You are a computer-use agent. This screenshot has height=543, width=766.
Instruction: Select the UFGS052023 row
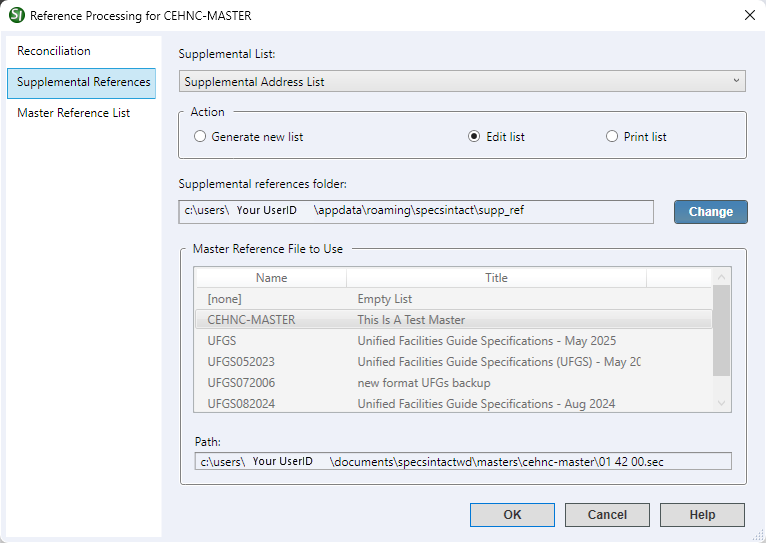(x=453, y=362)
